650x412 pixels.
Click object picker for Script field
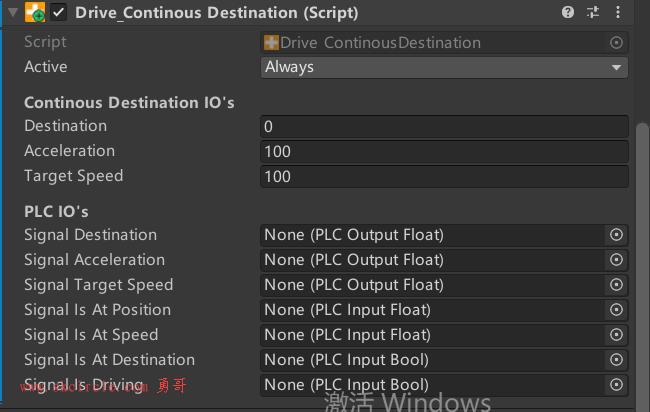pyautogui.click(x=616, y=43)
